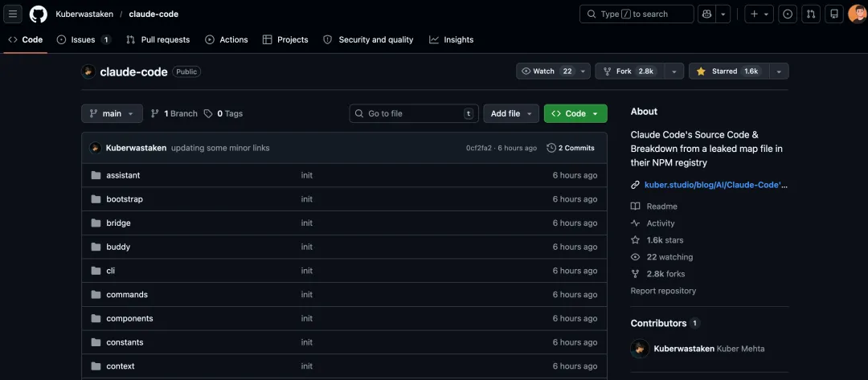The width and height of the screenshot is (868, 380).
Task: View the 1 Branch link
Action: [x=174, y=113]
